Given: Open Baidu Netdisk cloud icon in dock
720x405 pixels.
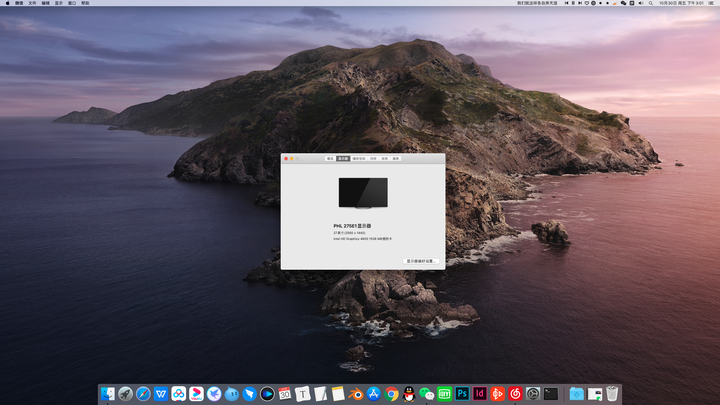Looking at the screenshot, I should click(179, 394).
